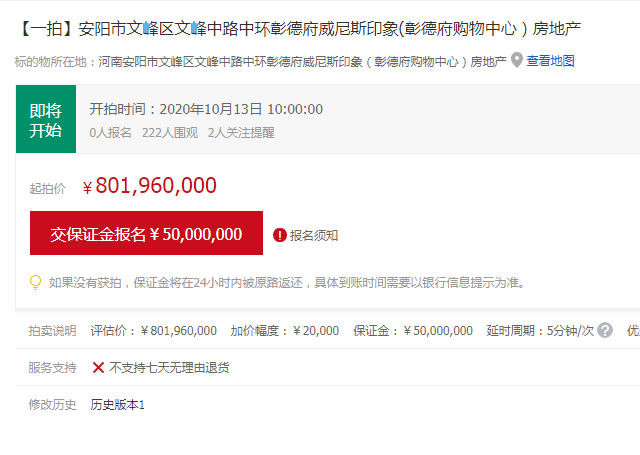Click the 延时周期 5分钟/次 label
Viewport: 640px width, 455px height.
point(540,330)
